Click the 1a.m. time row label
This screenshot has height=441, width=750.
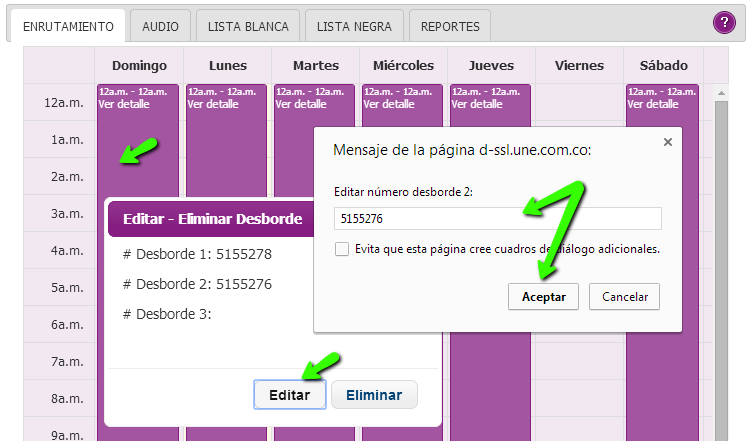pyautogui.click(x=67, y=140)
